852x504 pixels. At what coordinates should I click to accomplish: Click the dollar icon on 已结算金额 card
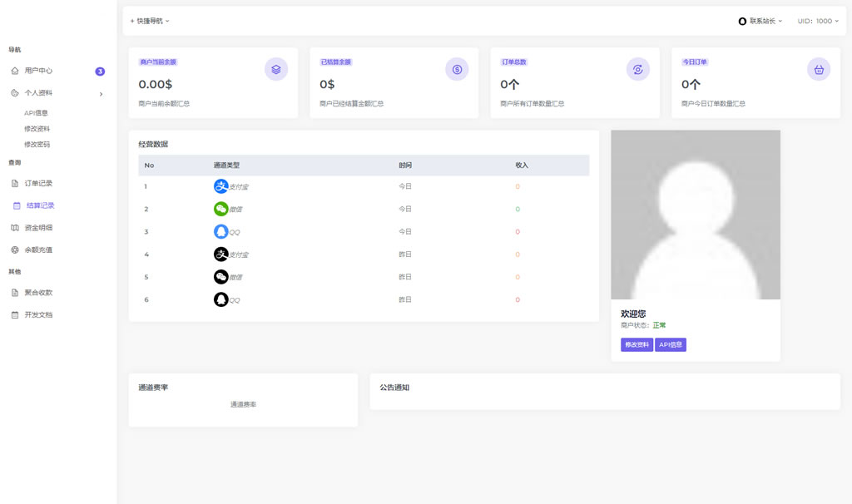[x=457, y=69]
